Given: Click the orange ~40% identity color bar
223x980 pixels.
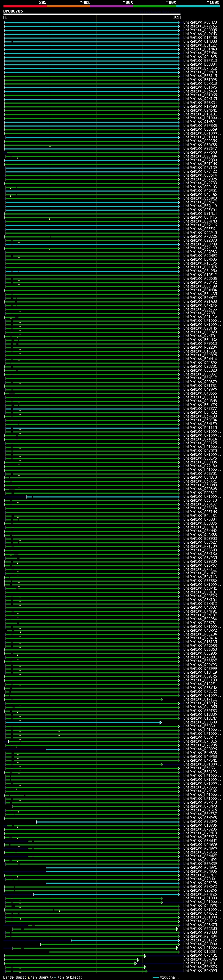Looking at the screenshot, I should [x=68, y=6].
